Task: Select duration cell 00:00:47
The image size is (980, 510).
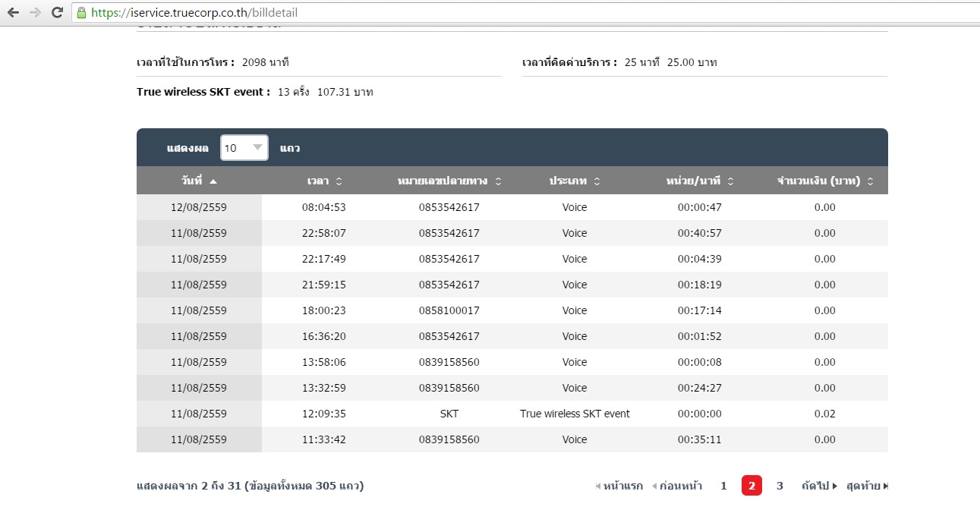Action: 700,207
